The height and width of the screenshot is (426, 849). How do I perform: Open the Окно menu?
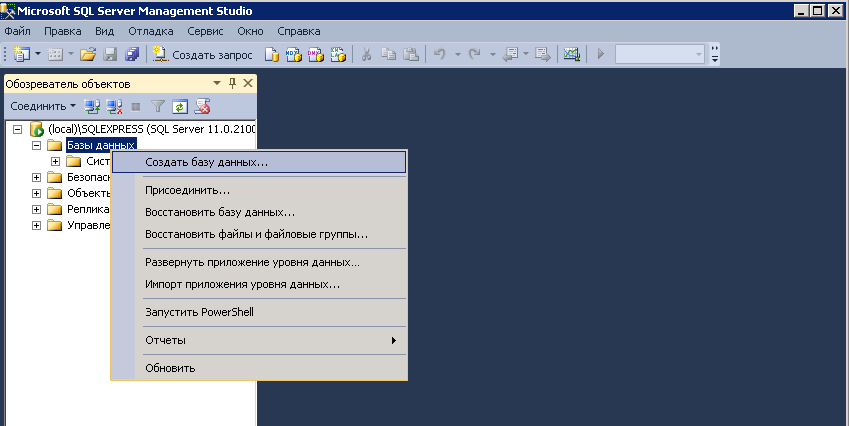250,31
